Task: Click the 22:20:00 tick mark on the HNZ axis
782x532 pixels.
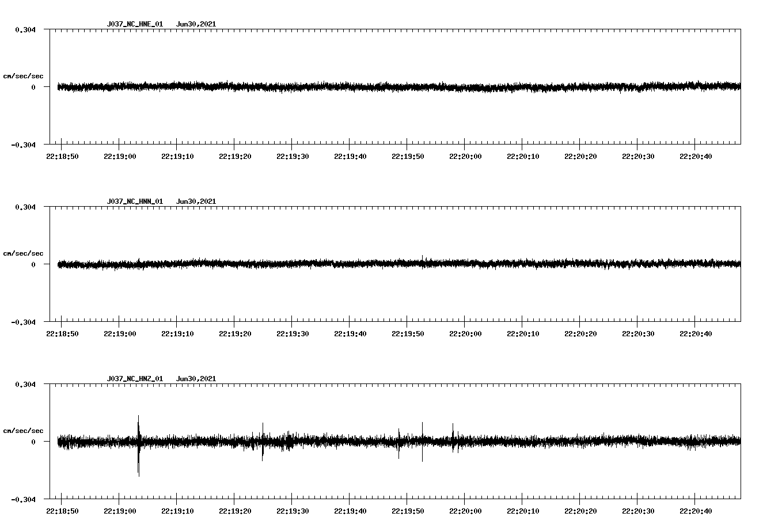Action: click(x=465, y=497)
